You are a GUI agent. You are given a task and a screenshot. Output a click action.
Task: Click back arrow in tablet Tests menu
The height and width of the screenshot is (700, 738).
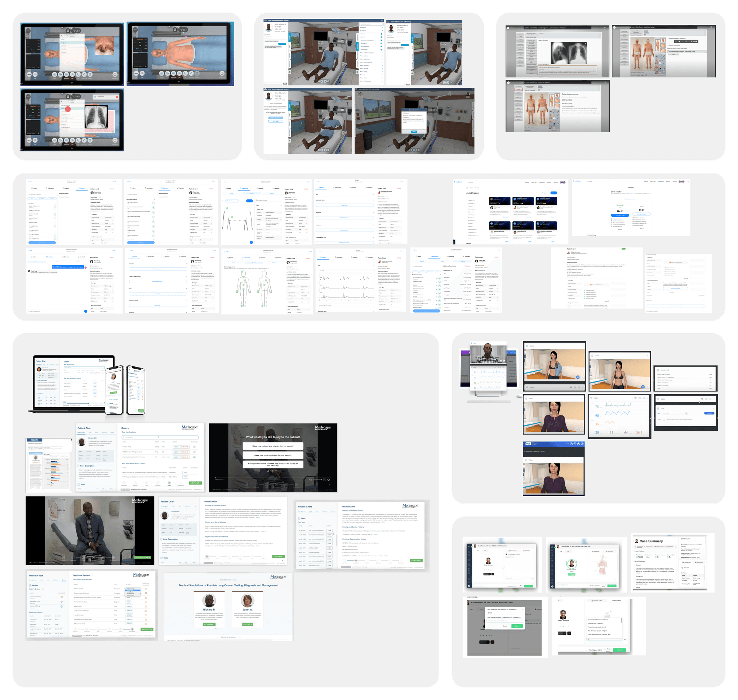pos(62,102)
